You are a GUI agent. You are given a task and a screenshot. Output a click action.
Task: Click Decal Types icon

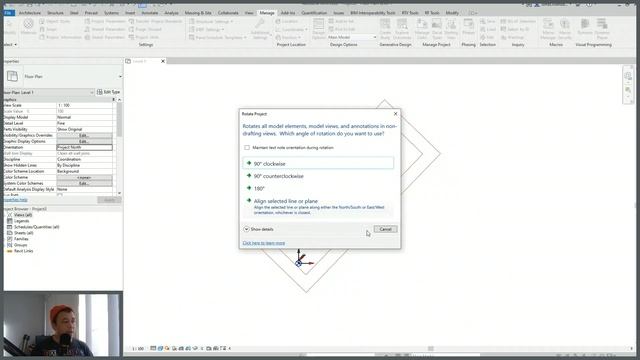coord(437,29)
